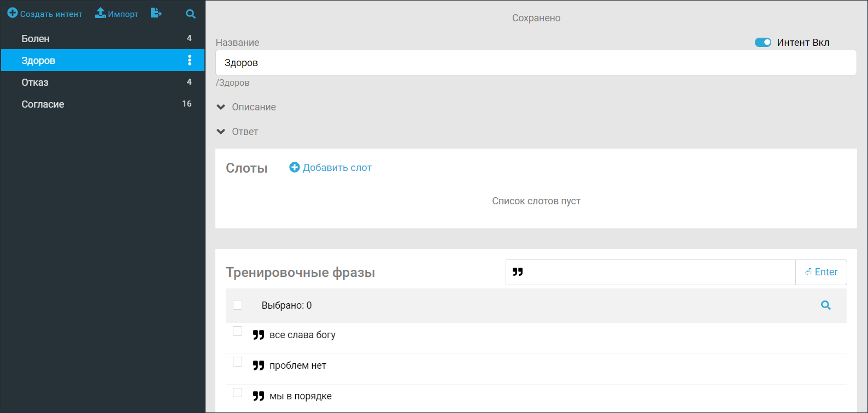Open the Импорт upload option

[x=117, y=14]
